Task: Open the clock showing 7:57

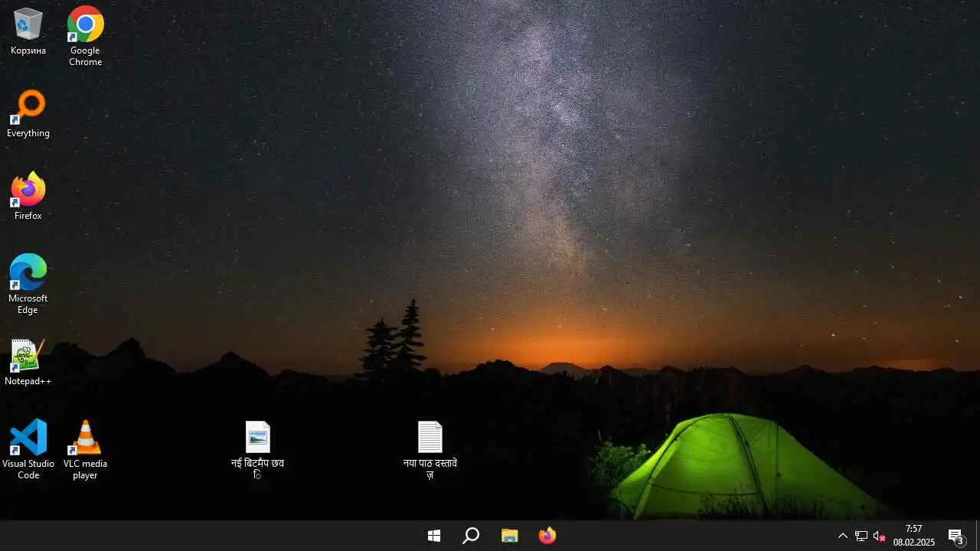Action: click(913, 536)
